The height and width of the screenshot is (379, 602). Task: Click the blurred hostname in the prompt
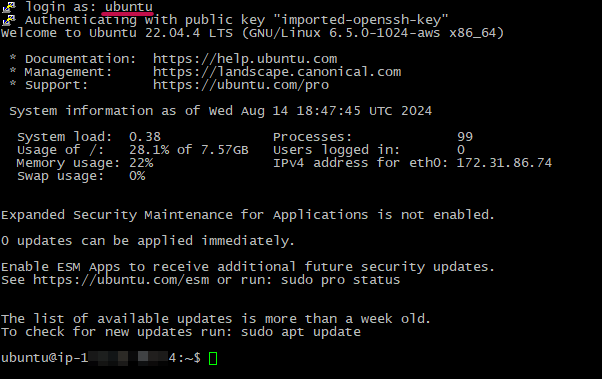tap(128, 358)
